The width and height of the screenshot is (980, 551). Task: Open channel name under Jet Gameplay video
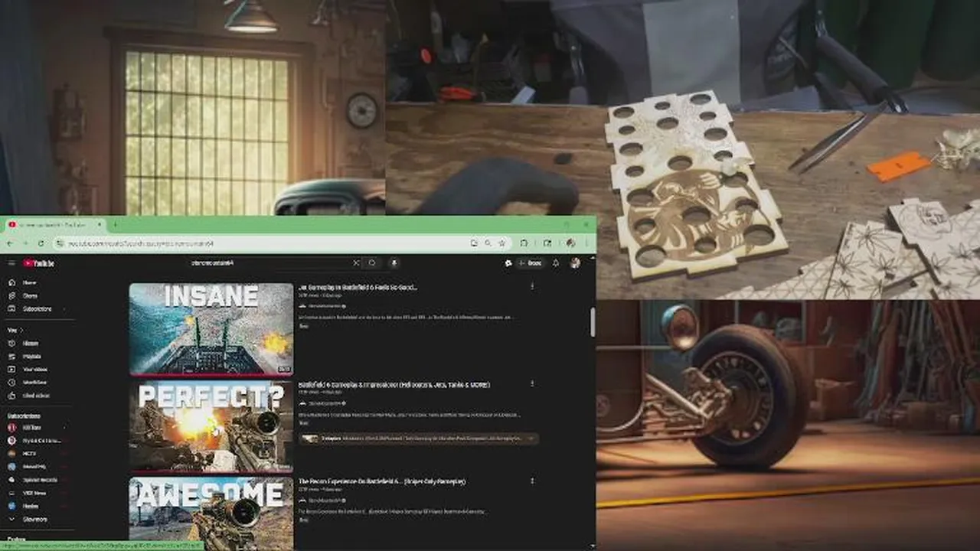(x=325, y=306)
